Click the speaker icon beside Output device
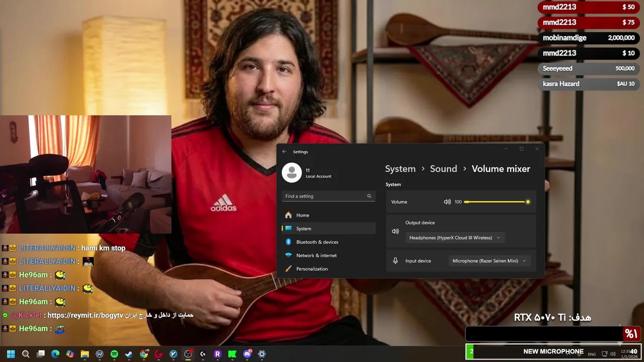 395,231
